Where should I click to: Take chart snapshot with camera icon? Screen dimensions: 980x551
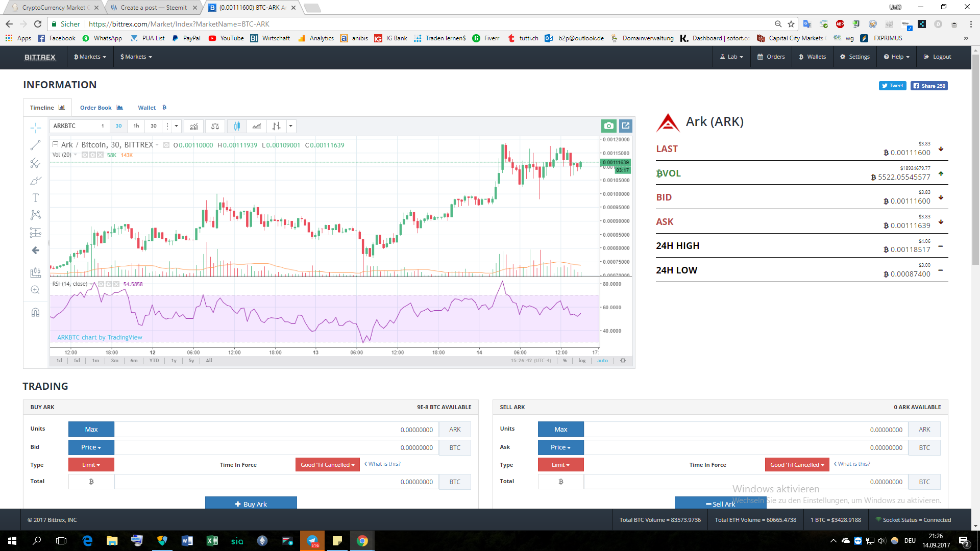tap(608, 126)
